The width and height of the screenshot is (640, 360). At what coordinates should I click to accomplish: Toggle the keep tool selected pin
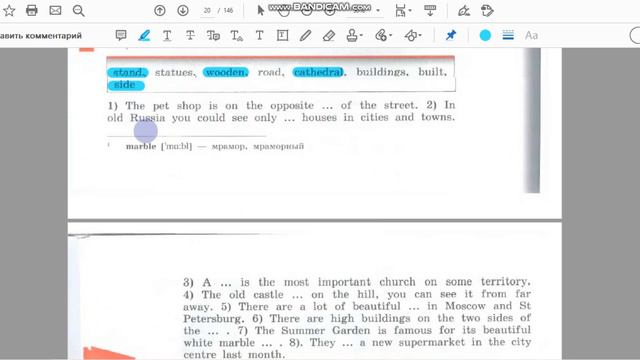tap(451, 36)
